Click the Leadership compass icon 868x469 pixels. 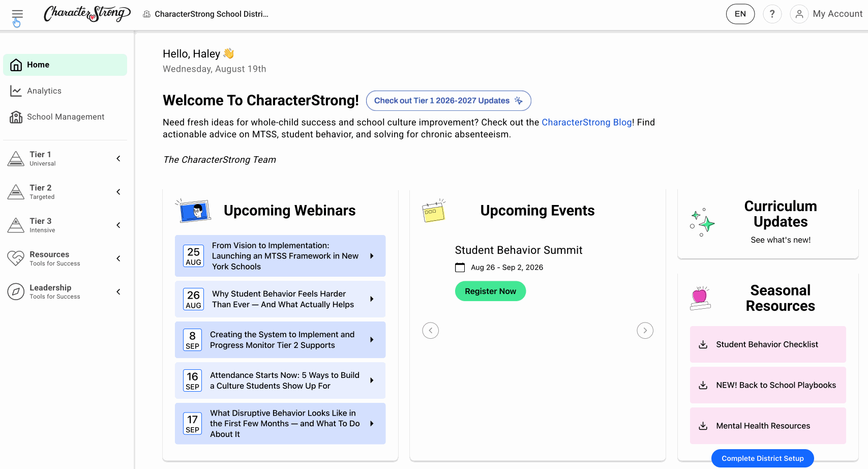[16, 291]
